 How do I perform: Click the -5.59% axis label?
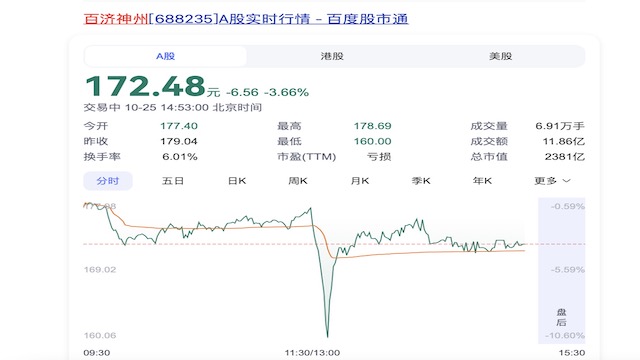coord(568,270)
